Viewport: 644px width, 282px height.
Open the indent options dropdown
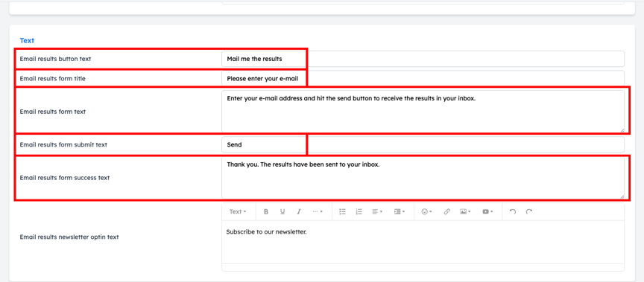click(400, 211)
